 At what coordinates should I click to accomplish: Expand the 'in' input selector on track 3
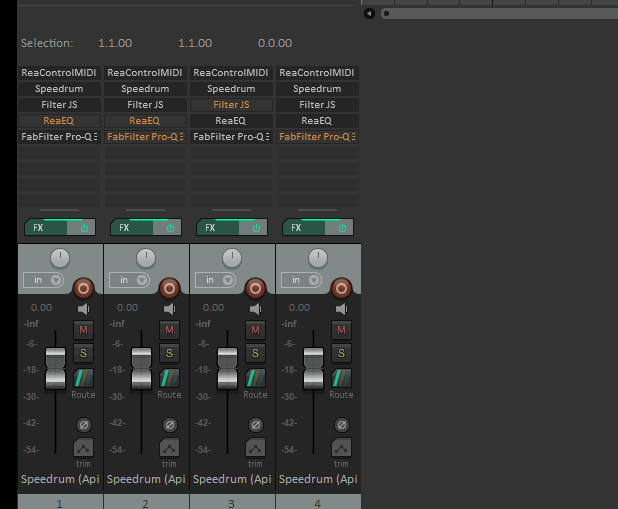pos(215,280)
